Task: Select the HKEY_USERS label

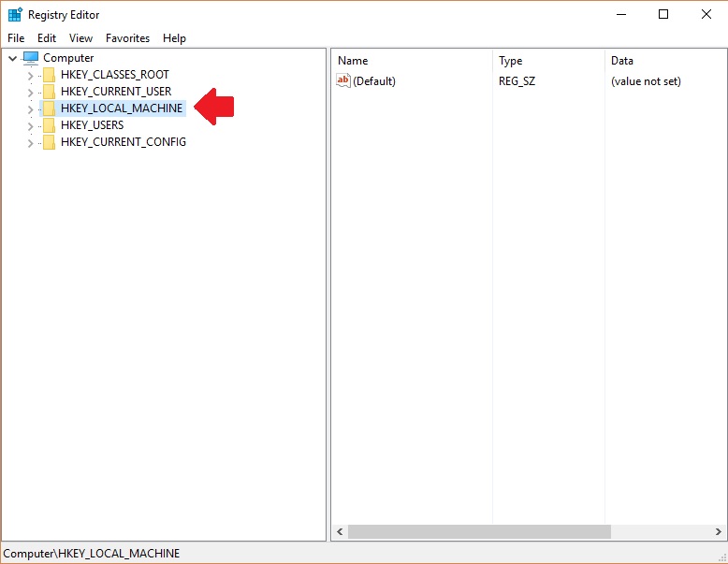Action: [x=93, y=125]
